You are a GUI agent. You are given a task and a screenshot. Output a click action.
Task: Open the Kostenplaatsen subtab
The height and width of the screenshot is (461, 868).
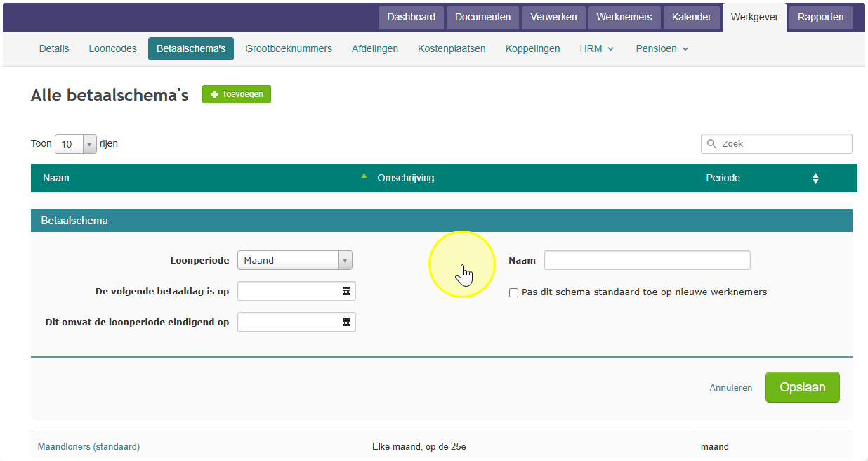point(452,48)
